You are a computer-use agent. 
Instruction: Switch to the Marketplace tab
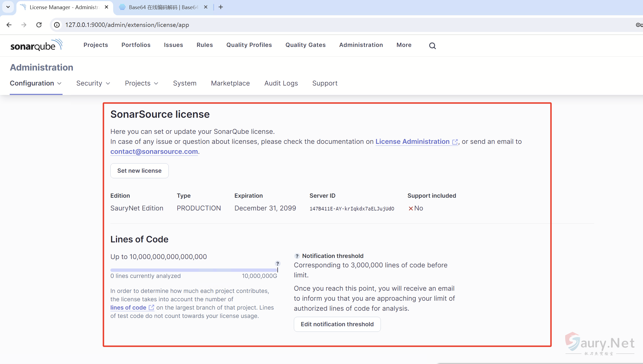pos(230,83)
